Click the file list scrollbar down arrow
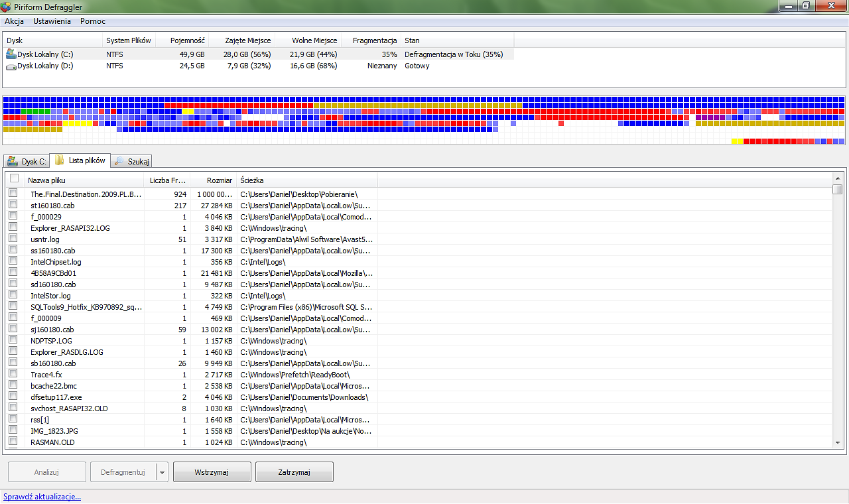The width and height of the screenshot is (849, 504). tap(837, 443)
